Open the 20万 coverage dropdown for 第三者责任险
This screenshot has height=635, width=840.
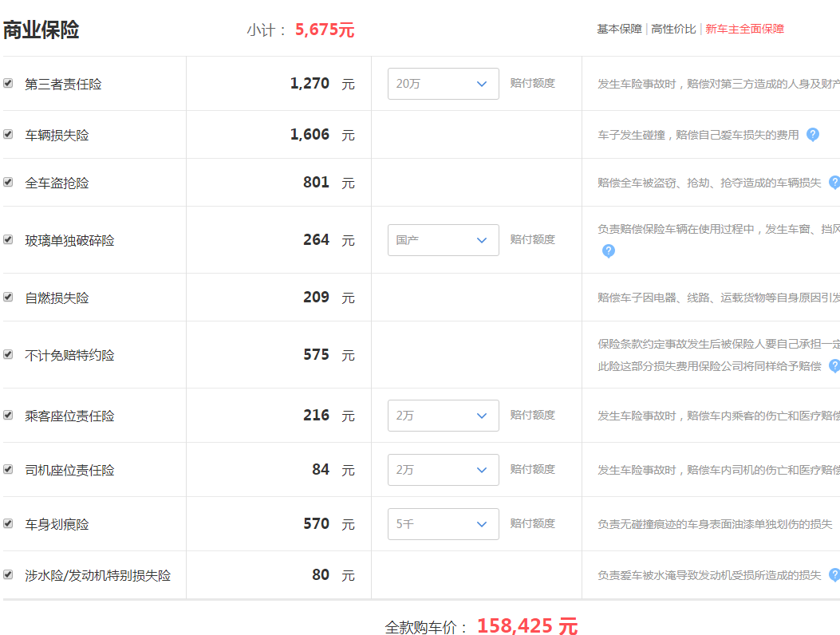click(443, 84)
